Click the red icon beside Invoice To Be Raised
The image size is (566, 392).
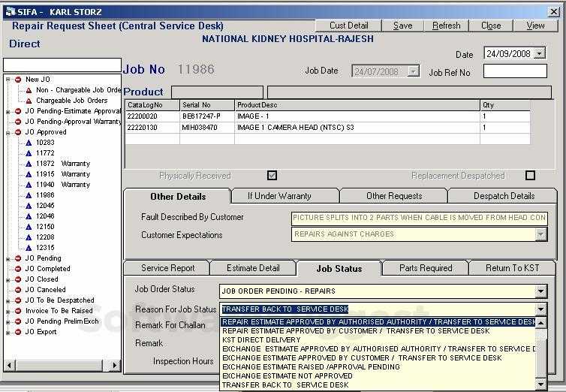pos(18,311)
